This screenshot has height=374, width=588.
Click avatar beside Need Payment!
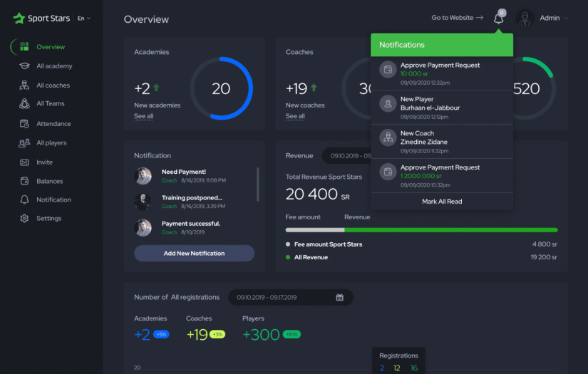[x=143, y=176]
